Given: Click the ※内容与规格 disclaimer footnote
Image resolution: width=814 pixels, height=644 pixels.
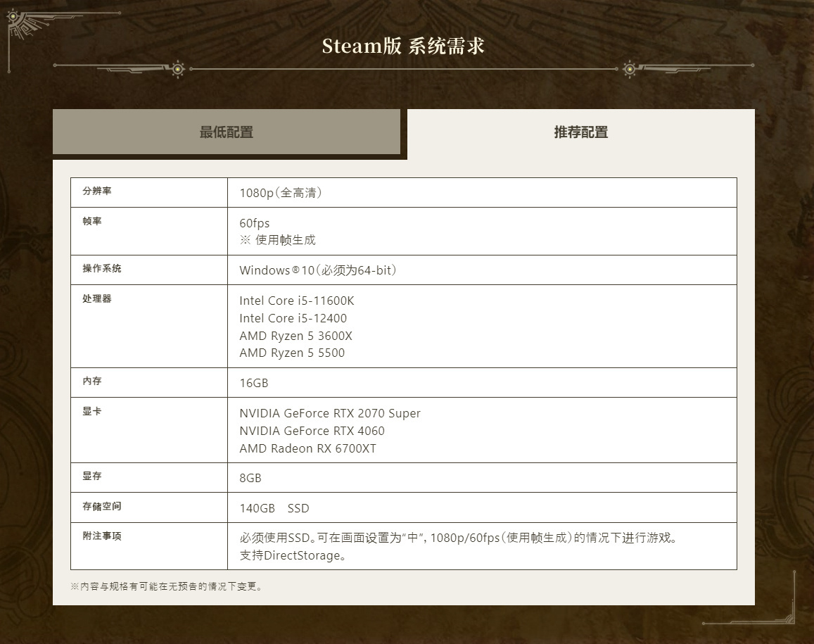Looking at the screenshot, I should [x=167, y=586].
